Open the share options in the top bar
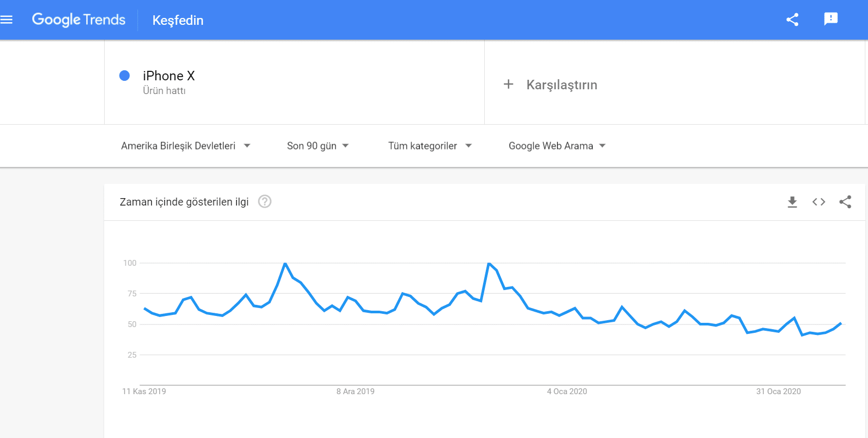 pos(792,19)
